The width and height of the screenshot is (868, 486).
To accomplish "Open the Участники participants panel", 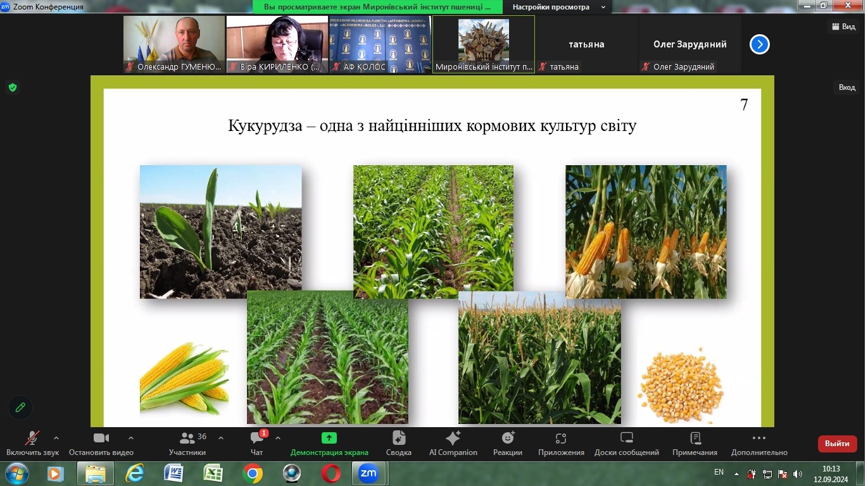I will [187, 443].
